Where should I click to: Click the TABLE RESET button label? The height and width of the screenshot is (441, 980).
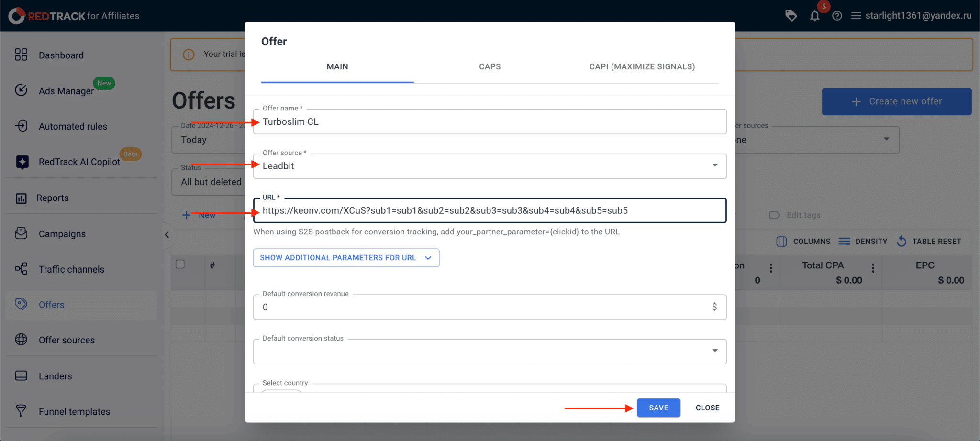tap(936, 242)
